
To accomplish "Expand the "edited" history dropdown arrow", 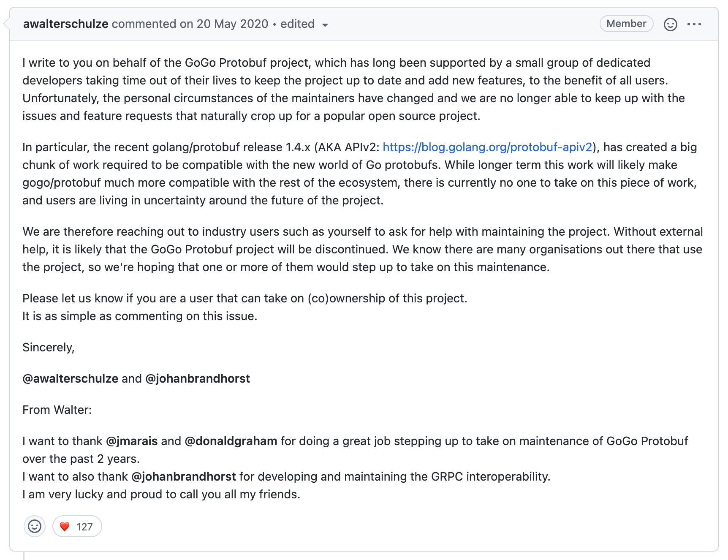I will pyautogui.click(x=325, y=25).
